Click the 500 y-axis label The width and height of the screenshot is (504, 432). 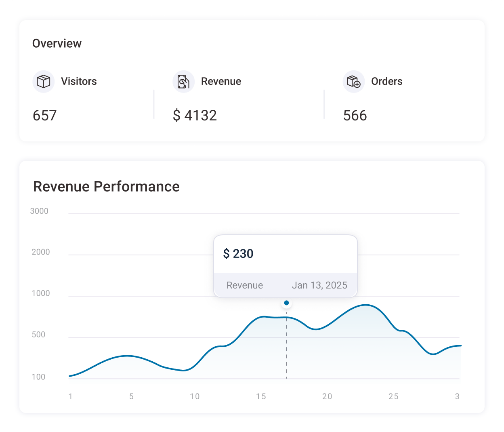[x=38, y=335]
